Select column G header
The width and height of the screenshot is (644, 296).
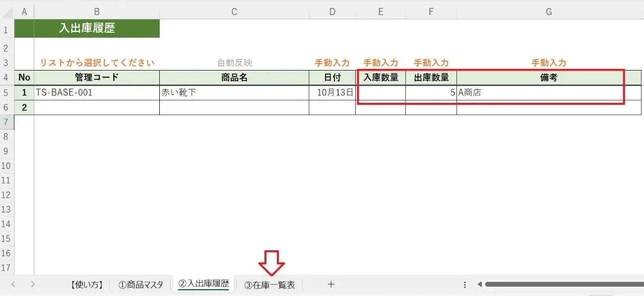(x=549, y=12)
